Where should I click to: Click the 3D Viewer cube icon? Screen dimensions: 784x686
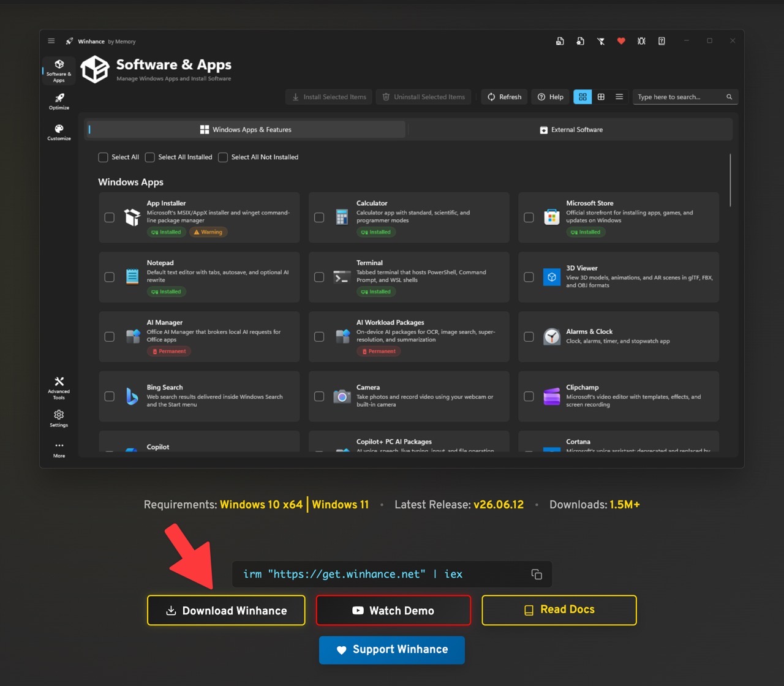(x=552, y=277)
